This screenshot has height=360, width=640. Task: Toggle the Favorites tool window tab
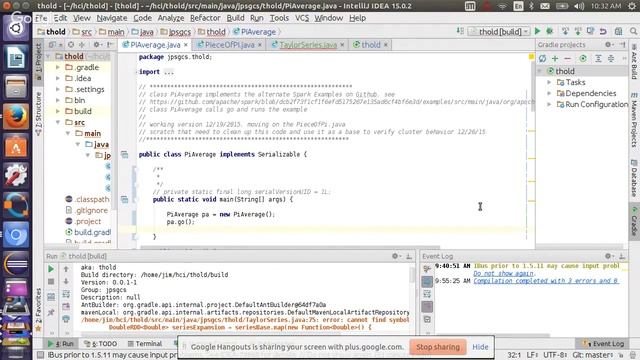[x=38, y=309]
